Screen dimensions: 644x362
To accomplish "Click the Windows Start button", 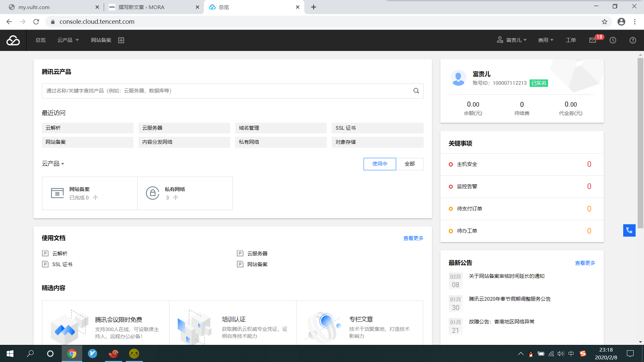I will coord(10,354).
